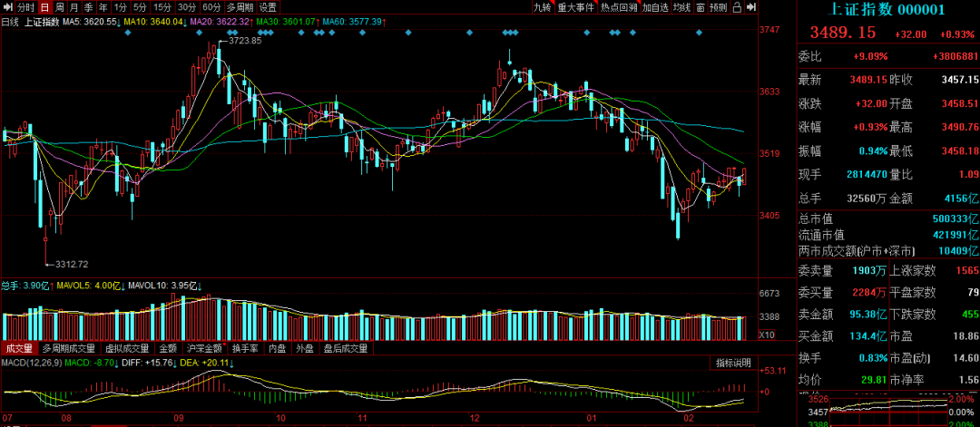
Task: Click the MA20 value label
Action: [222, 22]
